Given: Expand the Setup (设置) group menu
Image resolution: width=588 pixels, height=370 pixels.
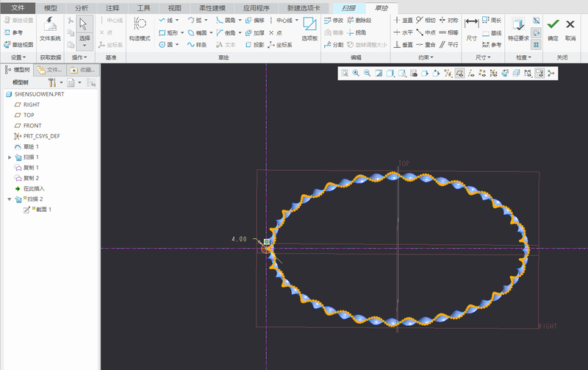Looking at the screenshot, I should (x=18, y=57).
